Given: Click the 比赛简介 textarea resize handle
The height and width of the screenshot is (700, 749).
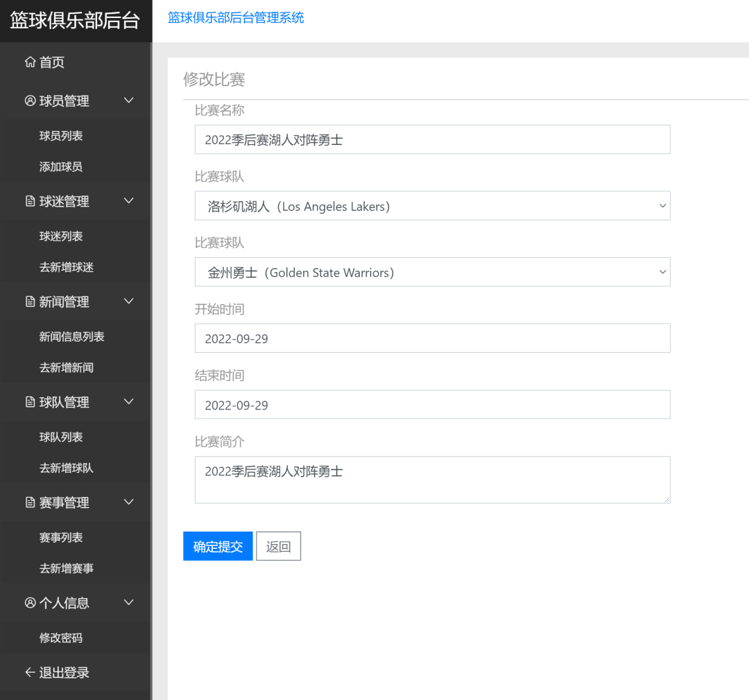Looking at the screenshot, I should pos(667,500).
